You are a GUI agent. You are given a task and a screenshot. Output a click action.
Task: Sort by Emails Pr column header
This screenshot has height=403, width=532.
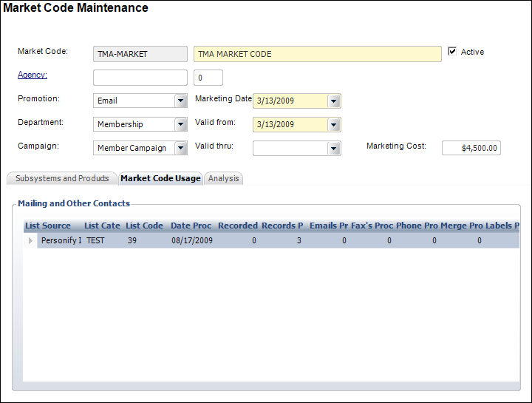tap(328, 226)
